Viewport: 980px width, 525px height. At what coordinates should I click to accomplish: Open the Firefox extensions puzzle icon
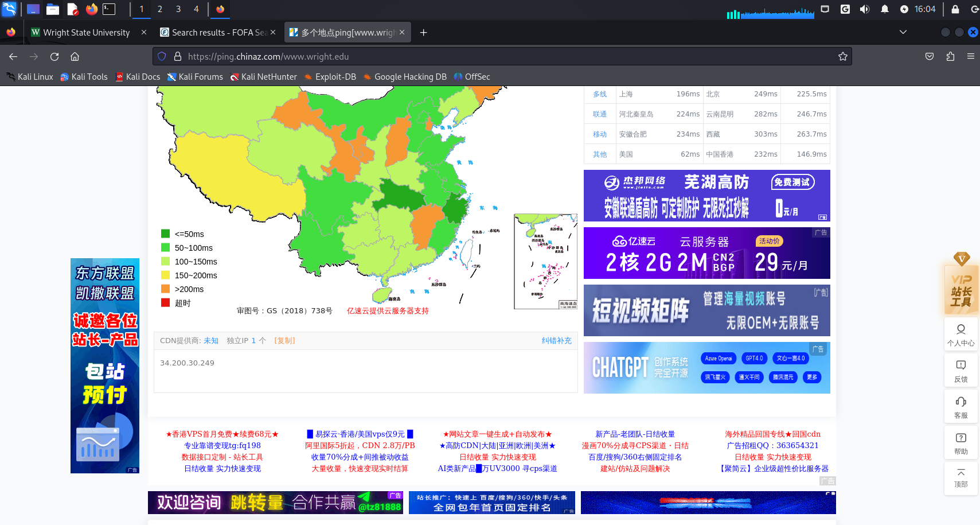[950, 56]
